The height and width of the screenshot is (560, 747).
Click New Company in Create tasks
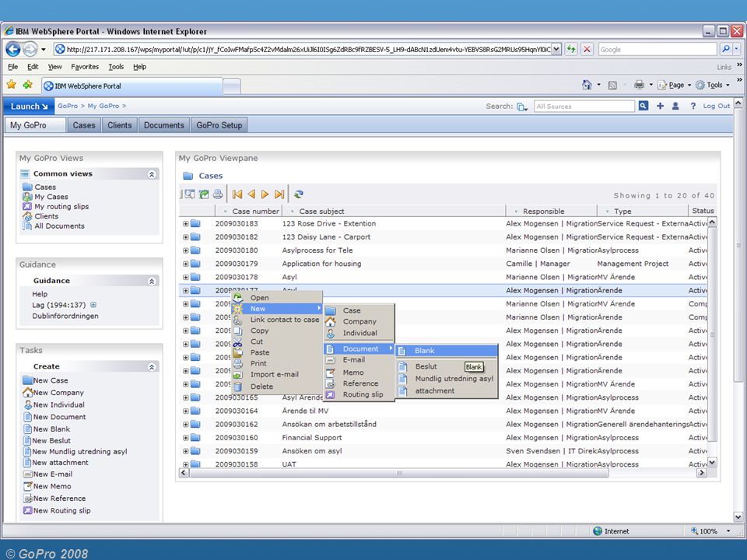coord(58,392)
